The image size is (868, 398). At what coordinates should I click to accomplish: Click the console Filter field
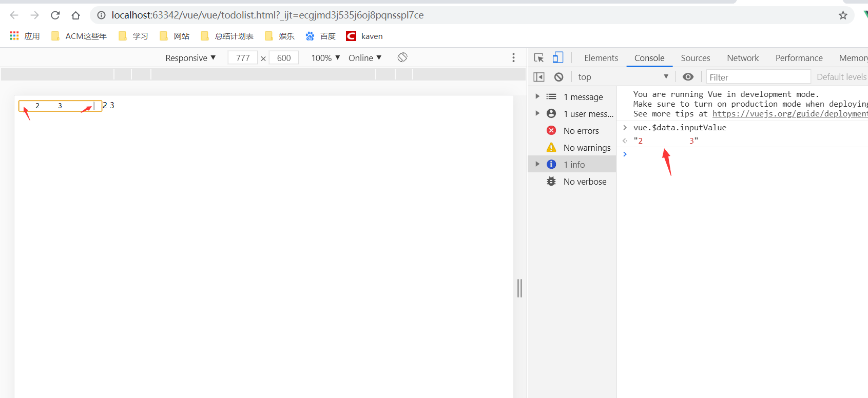click(x=758, y=77)
